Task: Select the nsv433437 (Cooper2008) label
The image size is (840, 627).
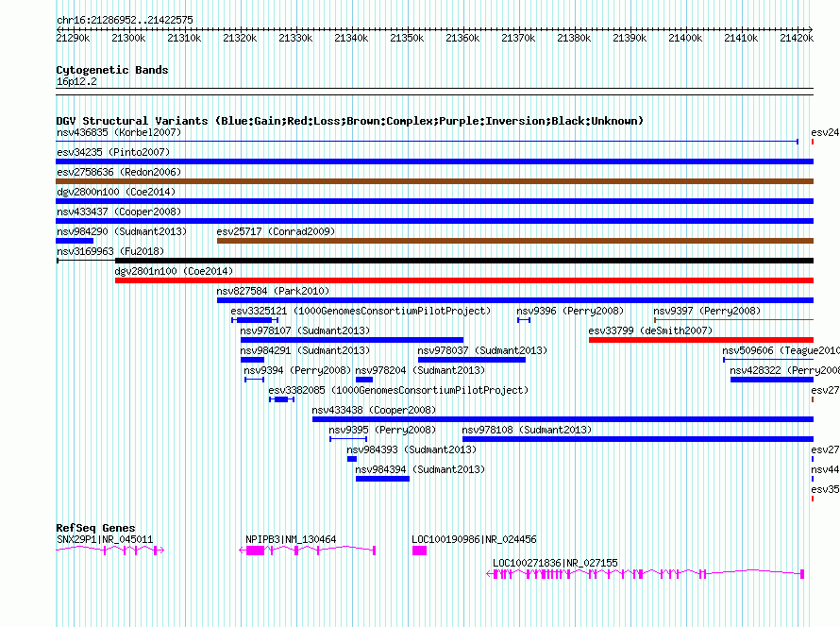Action: point(119,212)
